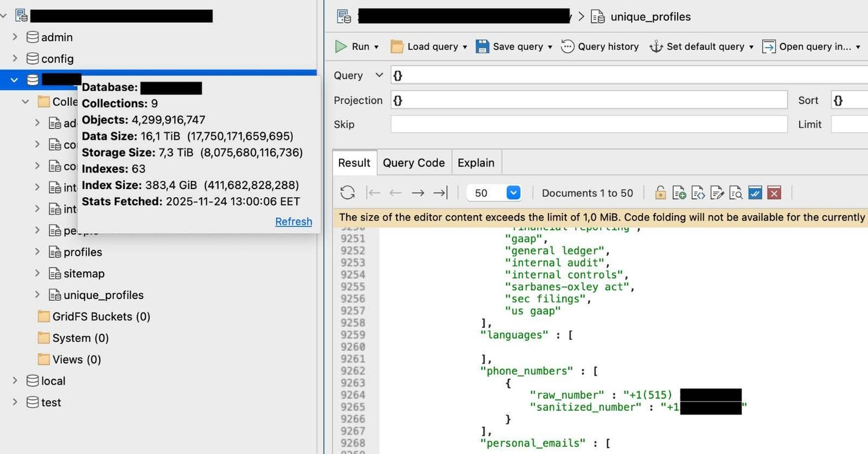Expand the sitemap collection node
This screenshot has height=454, width=868.
click(x=38, y=274)
